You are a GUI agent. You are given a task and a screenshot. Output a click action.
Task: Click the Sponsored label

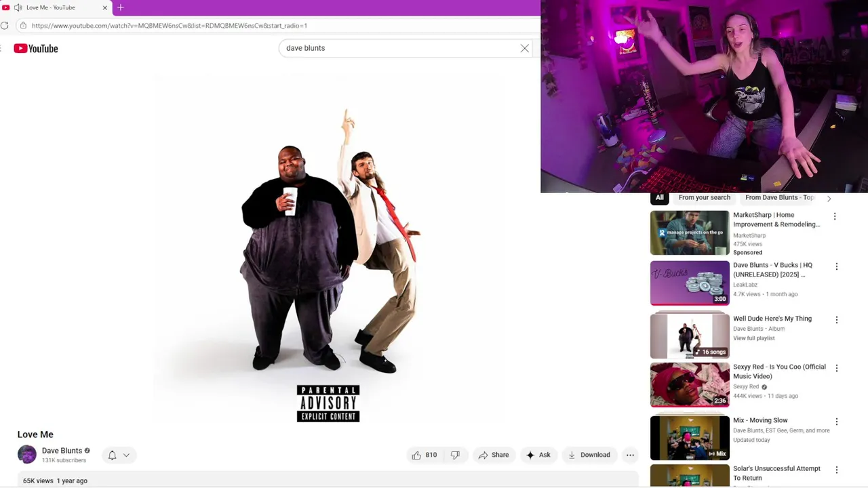pos(747,252)
